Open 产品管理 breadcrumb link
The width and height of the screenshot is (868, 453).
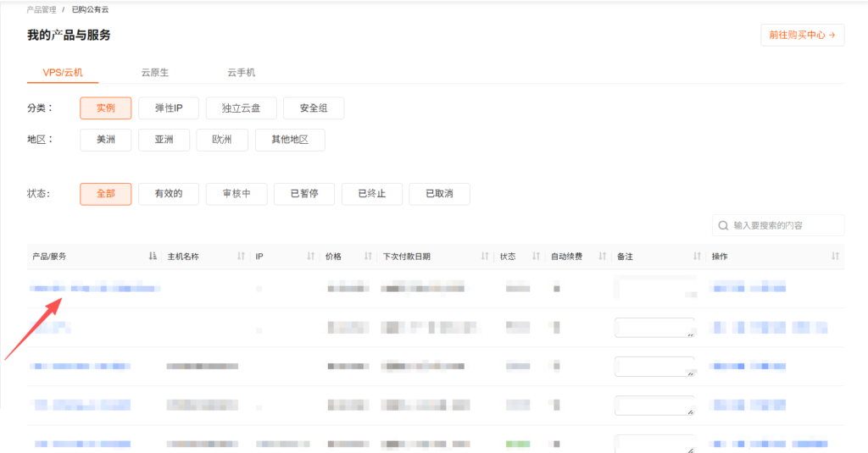(x=42, y=9)
